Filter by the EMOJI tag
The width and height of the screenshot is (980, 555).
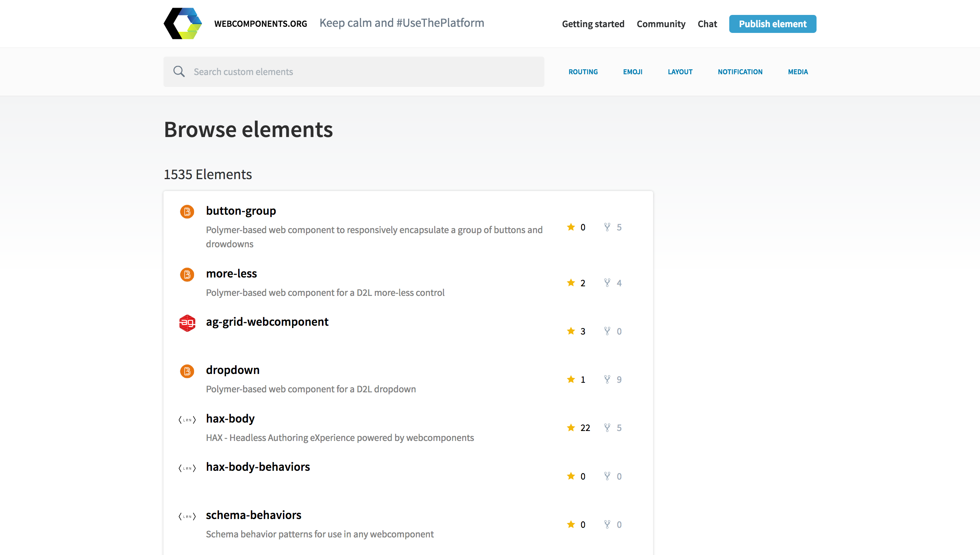click(x=632, y=72)
